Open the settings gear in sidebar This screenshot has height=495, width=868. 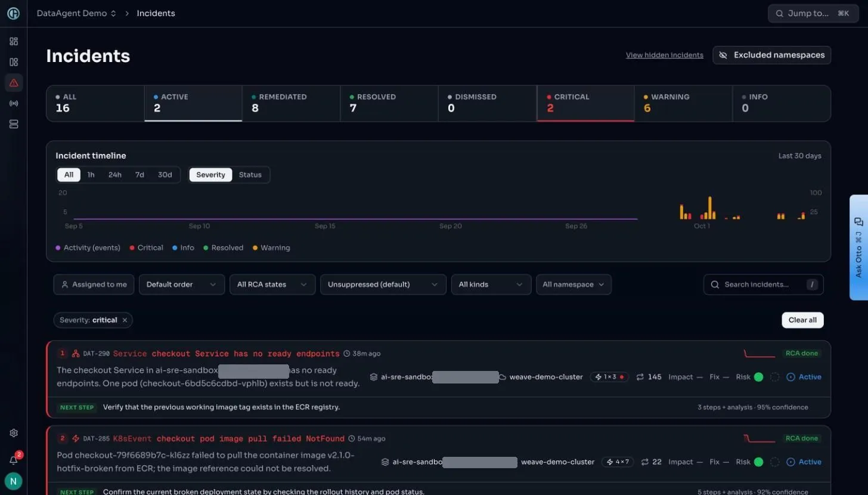pyautogui.click(x=14, y=433)
